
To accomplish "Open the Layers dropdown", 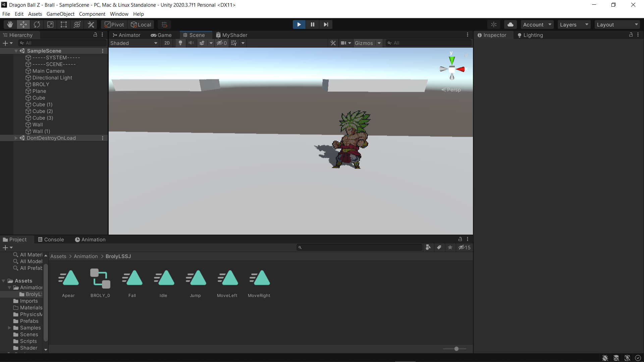I will point(574,24).
